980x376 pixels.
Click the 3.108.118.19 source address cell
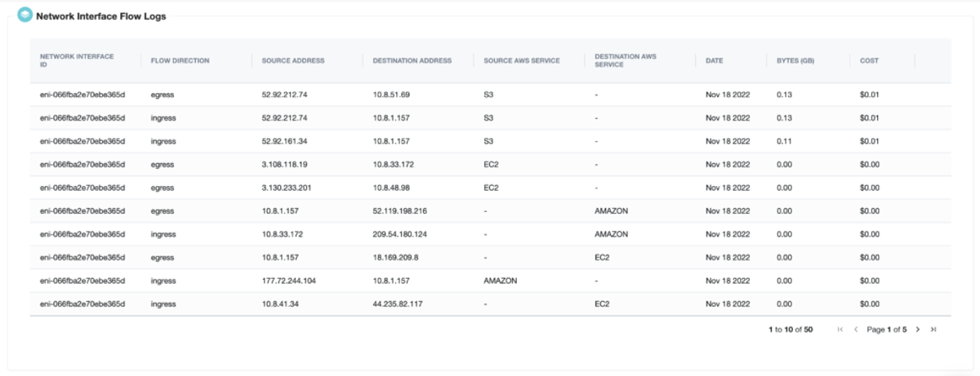pyautogui.click(x=284, y=164)
